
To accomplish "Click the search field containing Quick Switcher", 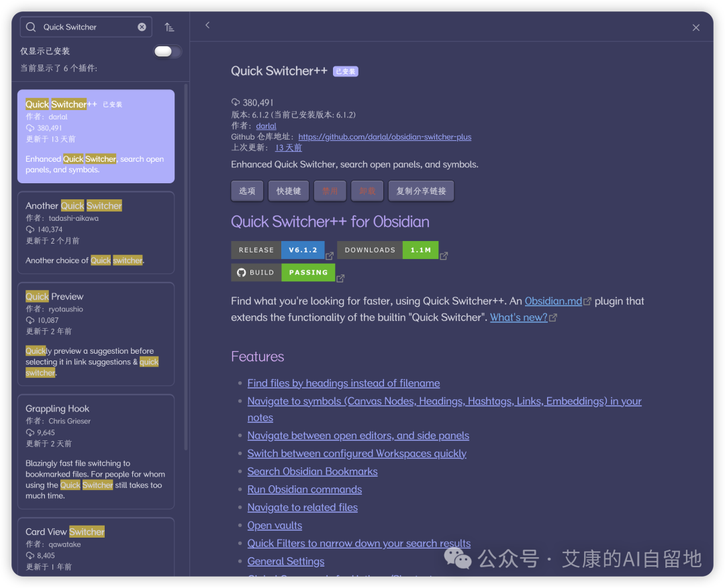I will click(x=86, y=27).
